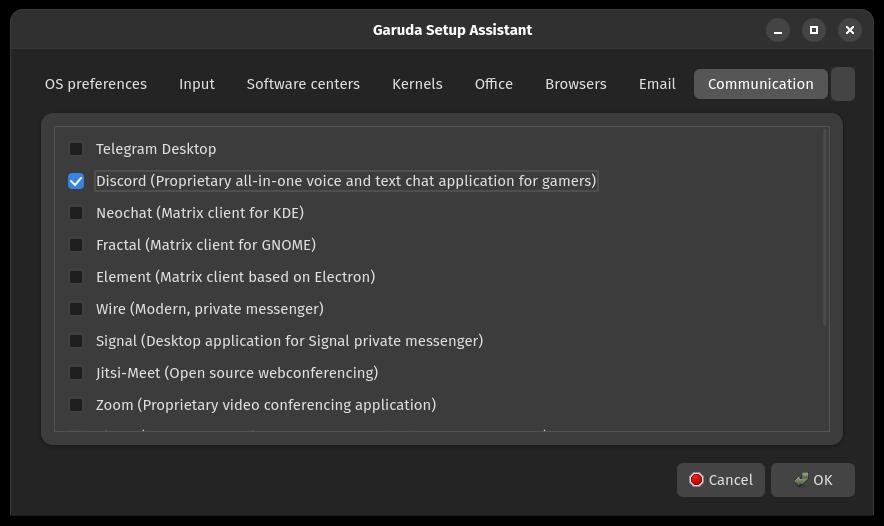Switch to the OS preferences tab
Viewport: 884px width, 526px height.
96,84
